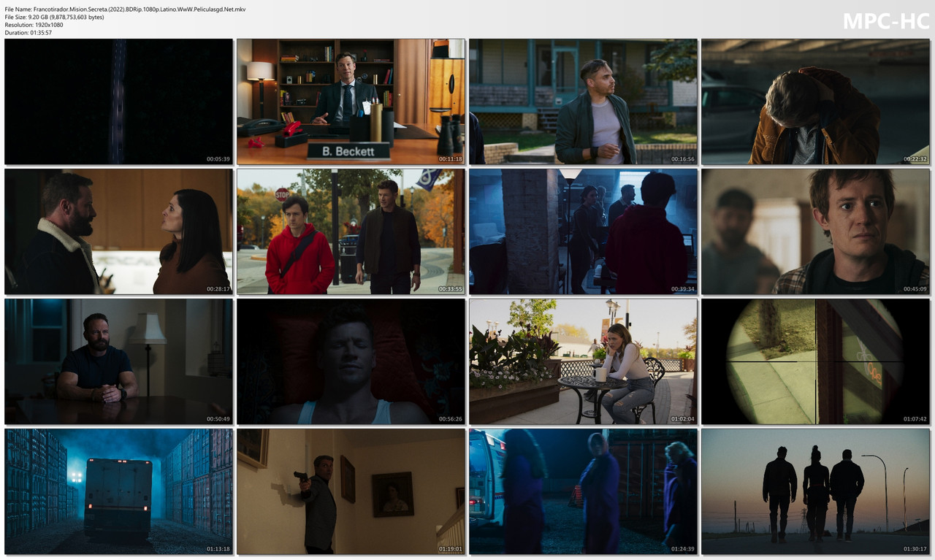
Task: Click the 01:07:42 timestamp label
Action: [x=915, y=419]
